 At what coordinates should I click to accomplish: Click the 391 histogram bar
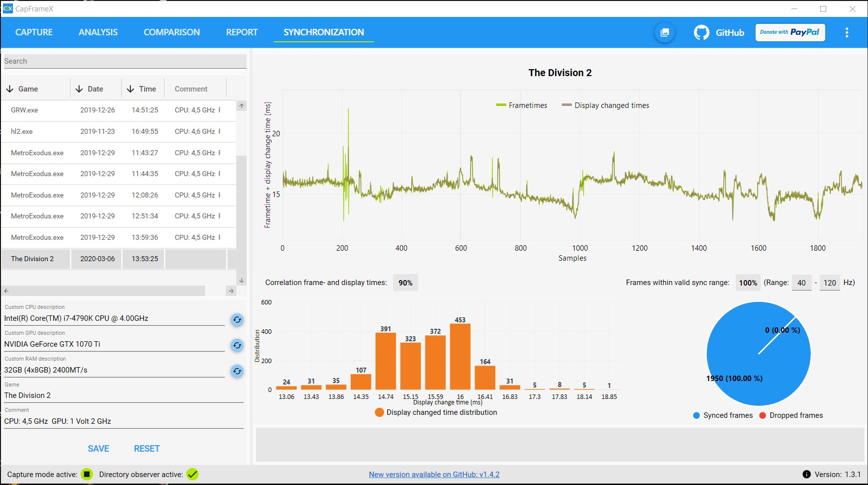click(386, 361)
